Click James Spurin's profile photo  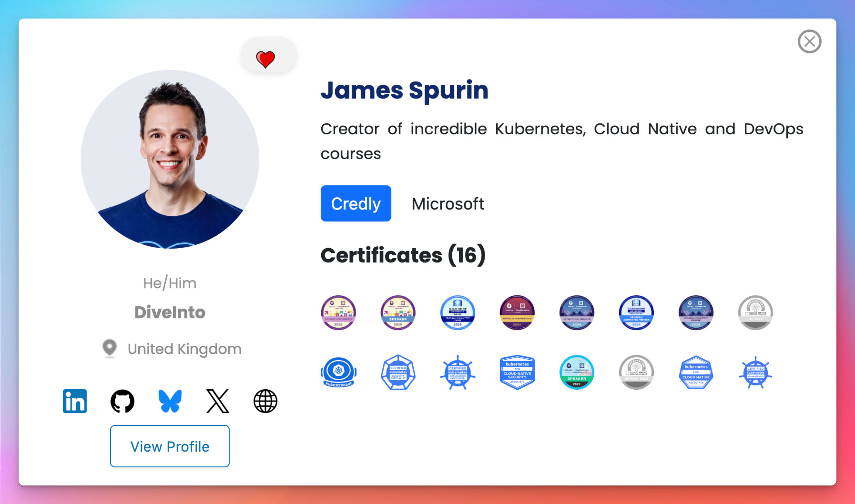point(170,159)
